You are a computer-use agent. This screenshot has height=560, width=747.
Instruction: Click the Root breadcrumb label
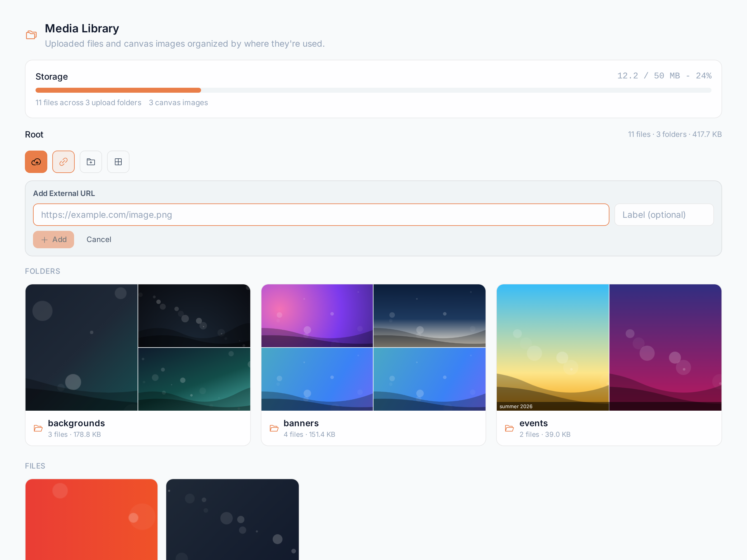pos(34,134)
